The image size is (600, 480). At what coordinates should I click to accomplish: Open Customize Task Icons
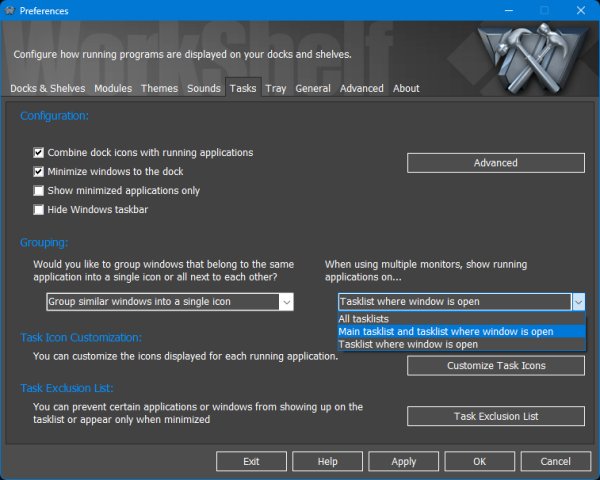(x=495, y=366)
